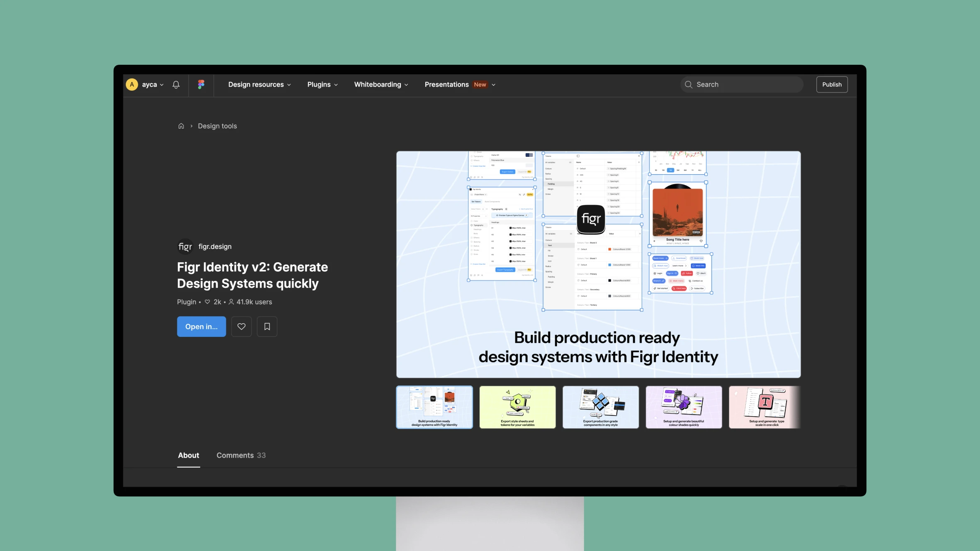The width and height of the screenshot is (980, 551).
Task: Expand the Design resources dropdown menu
Action: (260, 84)
